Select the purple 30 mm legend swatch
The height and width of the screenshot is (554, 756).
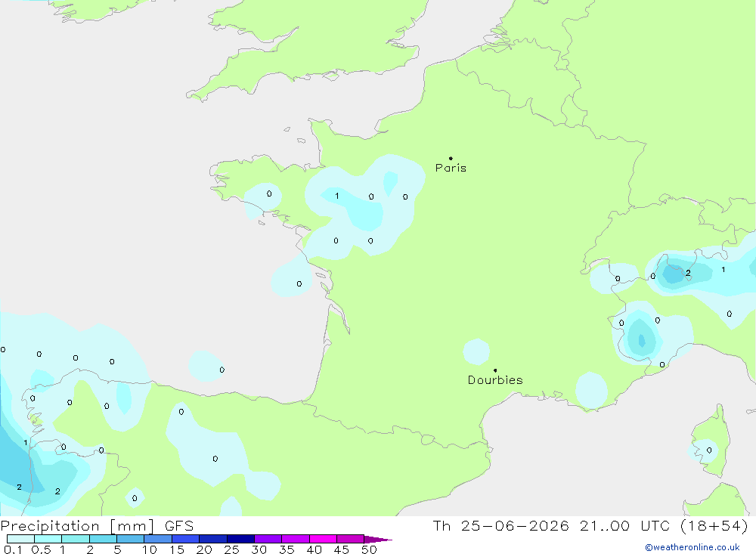268,539
